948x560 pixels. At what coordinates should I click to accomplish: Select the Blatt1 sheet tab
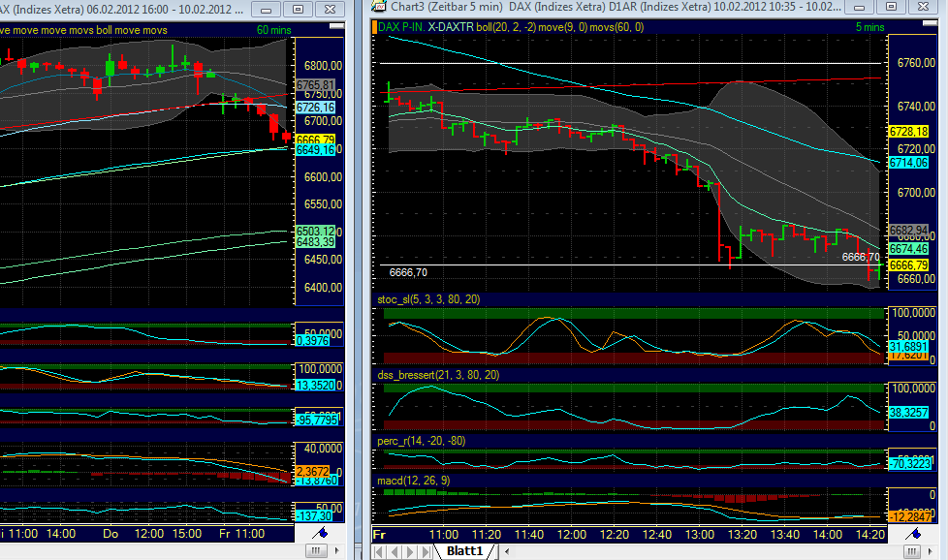[x=466, y=549]
